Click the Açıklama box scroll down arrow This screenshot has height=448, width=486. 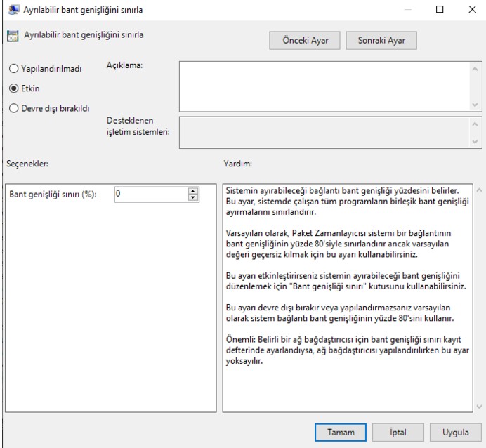pyautogui.click(x=475, y=105)
